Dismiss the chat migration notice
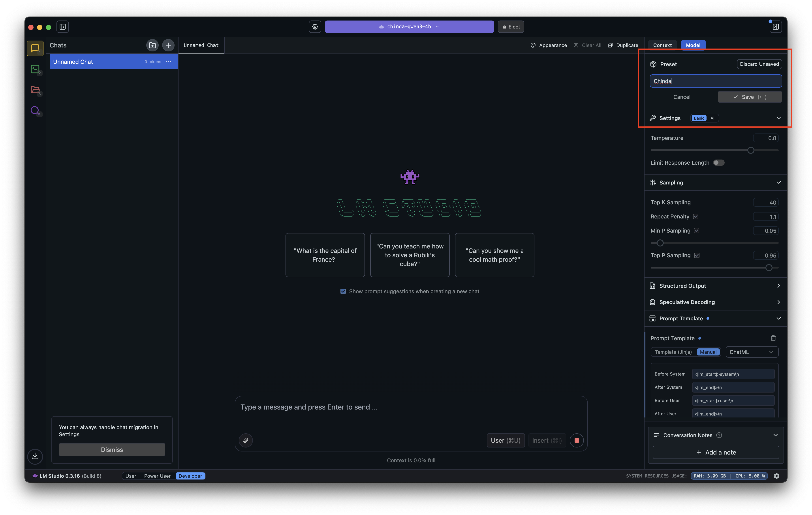 pos(112,449)
